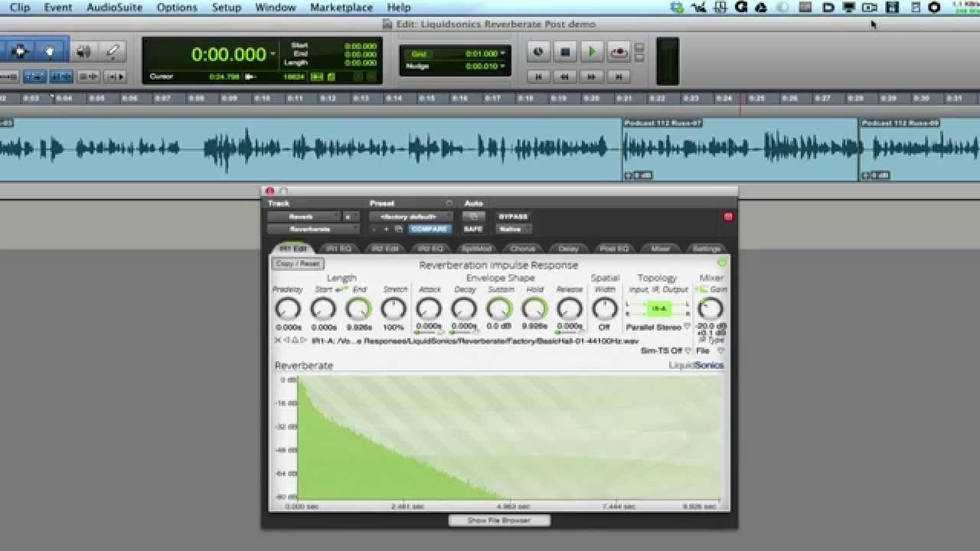Viewport: 980px width, 551px height.
Task: Open the Reverb track selector dropdown
Action: [303, 217]
